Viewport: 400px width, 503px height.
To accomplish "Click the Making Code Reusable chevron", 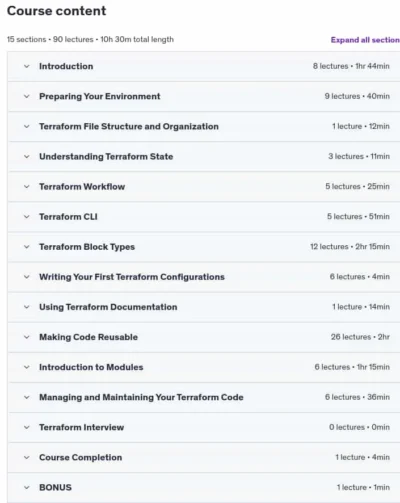I will [x=27, y=337].
